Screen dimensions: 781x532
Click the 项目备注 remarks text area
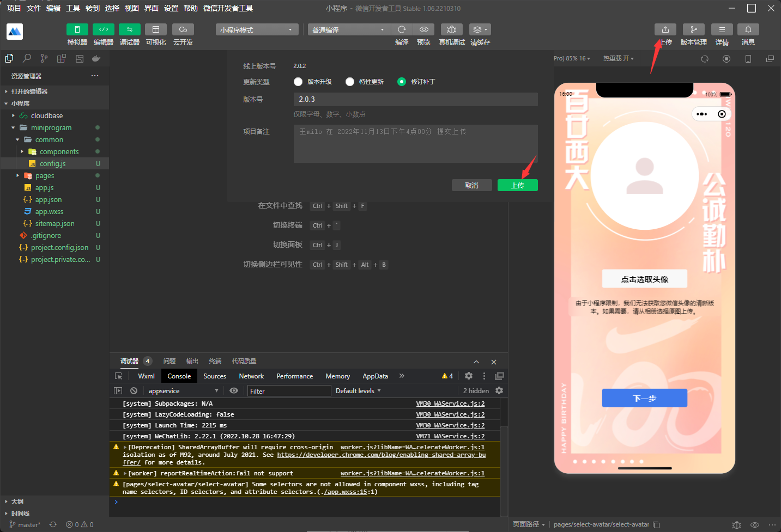(415, 144)
